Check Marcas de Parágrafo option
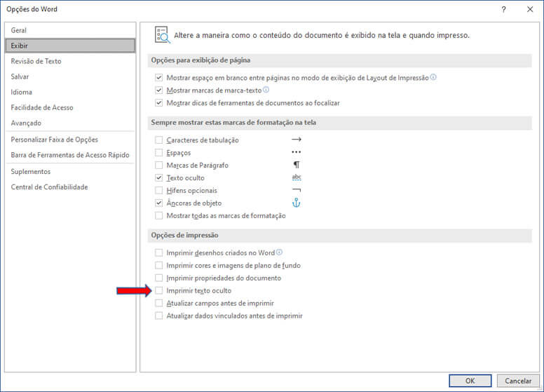Screen dimensions: 544x392 click(x=159, y=165)
